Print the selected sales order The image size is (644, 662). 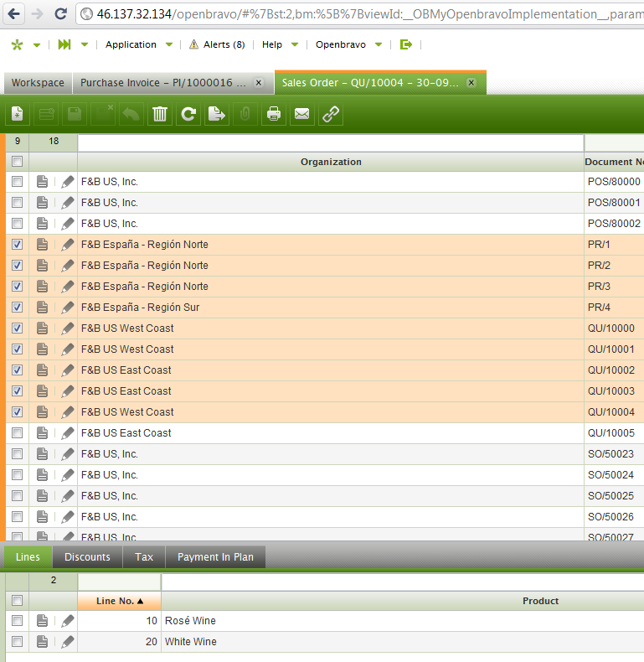coord(273,115)
